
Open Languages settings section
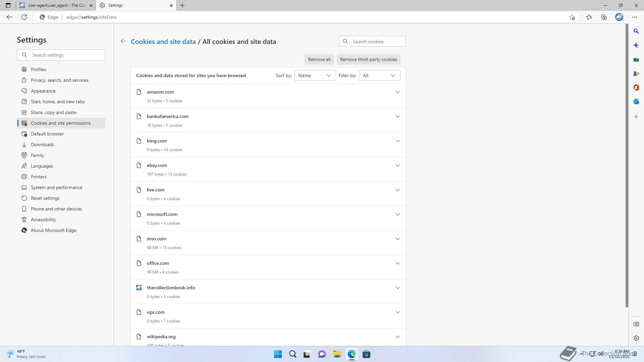click(x=61, y=166)
